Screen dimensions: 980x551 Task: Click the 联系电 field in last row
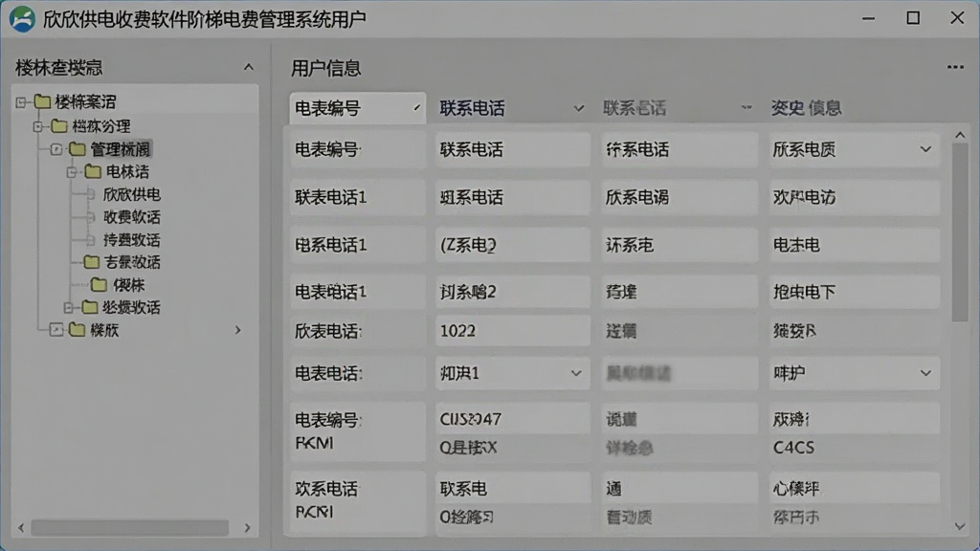tap(513, 488)
